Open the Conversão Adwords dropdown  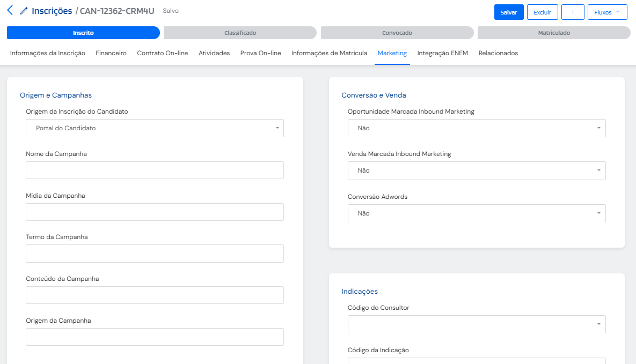tap(477, 213)
